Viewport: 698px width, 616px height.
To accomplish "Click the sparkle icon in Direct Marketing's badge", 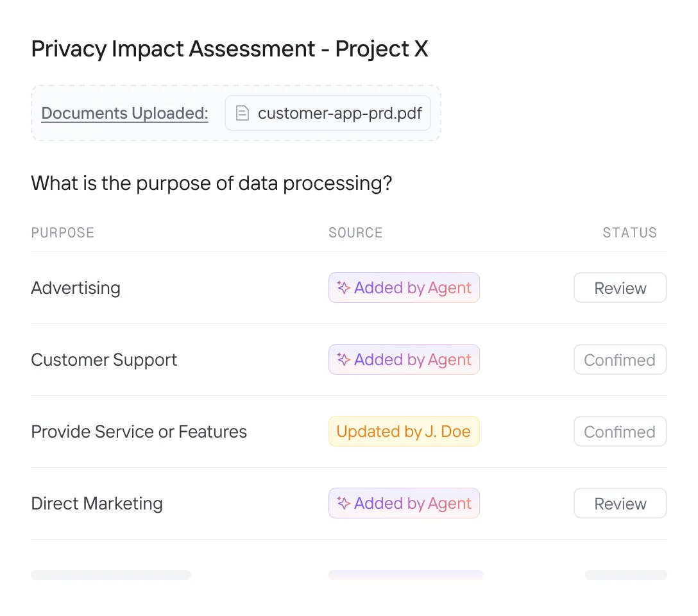I will point(343,503).
